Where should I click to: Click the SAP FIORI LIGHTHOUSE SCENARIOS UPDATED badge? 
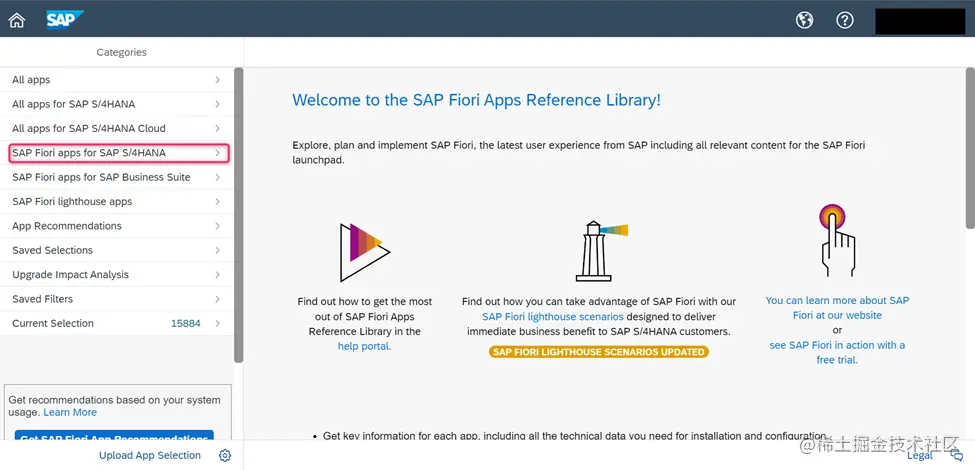[x=599, y=352]
